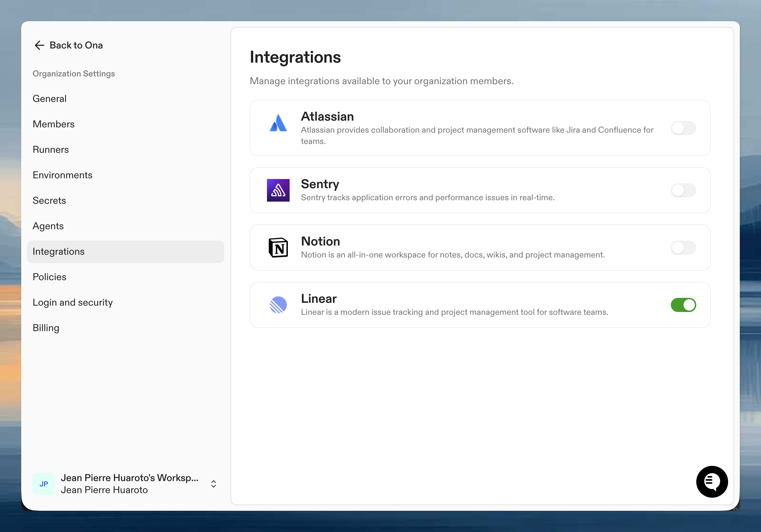This screenshot has width=761, height=532.
Task: Open the Members settings page
Action: pyautogui.click(x=54, y=124)
